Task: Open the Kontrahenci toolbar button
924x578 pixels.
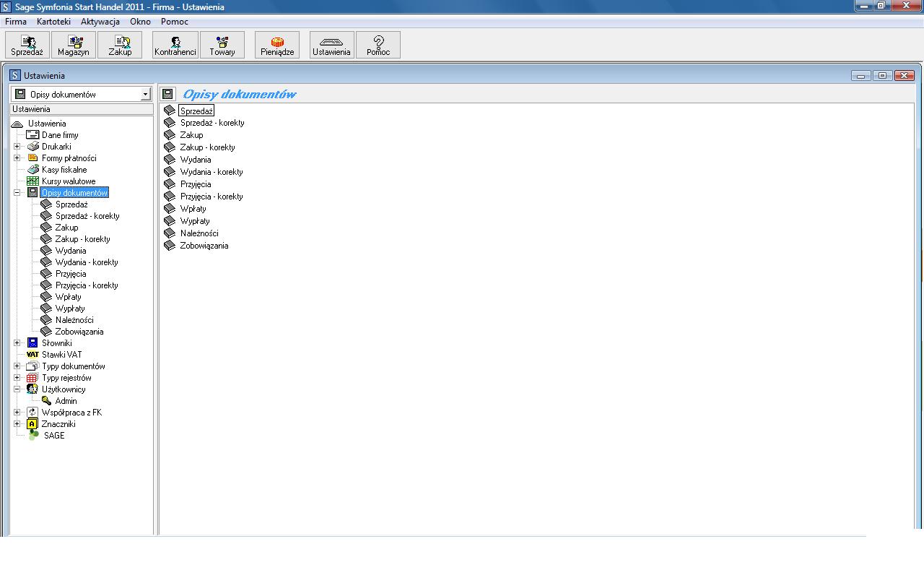Action: click(175, 45)
